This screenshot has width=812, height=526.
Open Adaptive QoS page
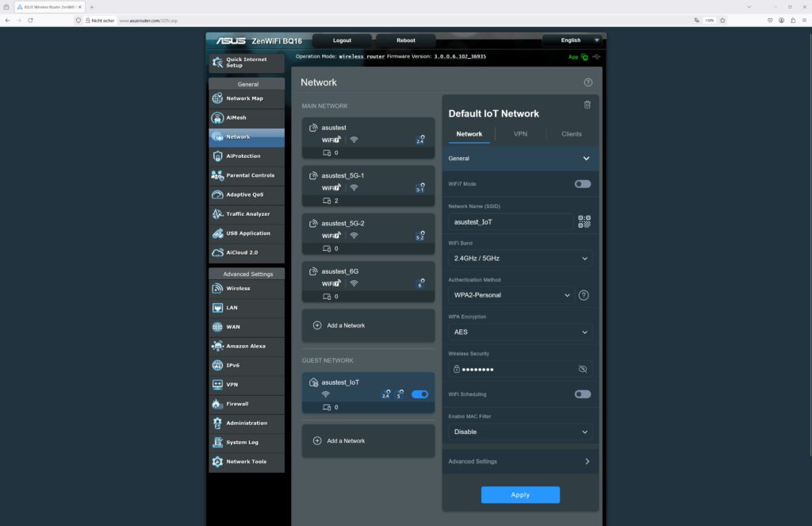click(x=247, y=195)
